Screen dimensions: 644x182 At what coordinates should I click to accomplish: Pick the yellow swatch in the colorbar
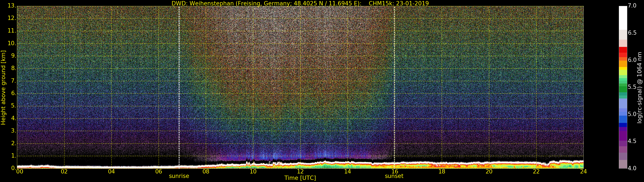click(x=623, y=69)
